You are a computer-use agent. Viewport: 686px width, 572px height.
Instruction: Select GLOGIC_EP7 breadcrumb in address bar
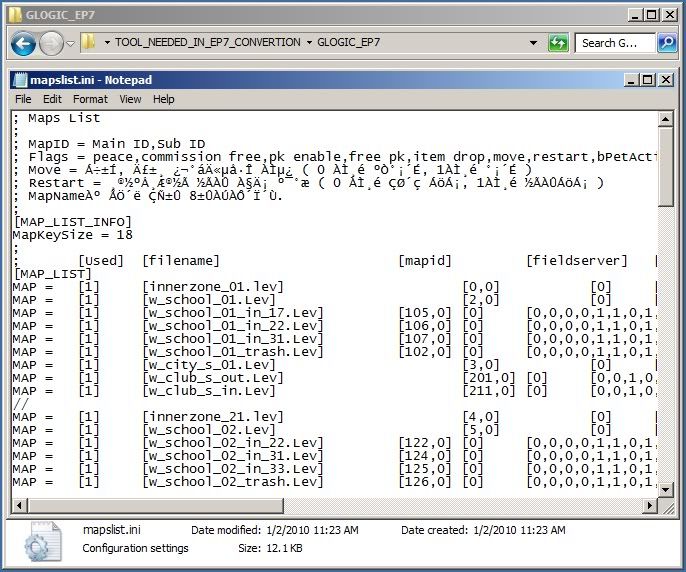coord(348,43)
